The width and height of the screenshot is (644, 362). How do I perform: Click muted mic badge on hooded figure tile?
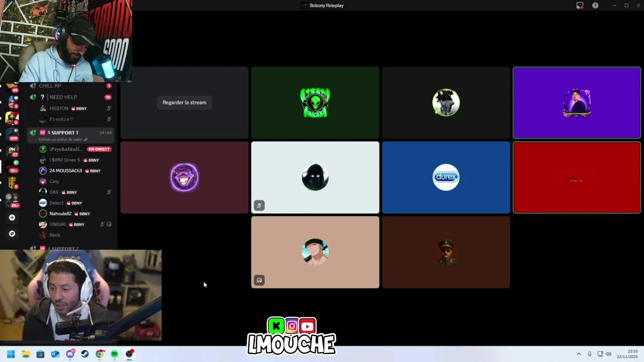coord(259,205)
